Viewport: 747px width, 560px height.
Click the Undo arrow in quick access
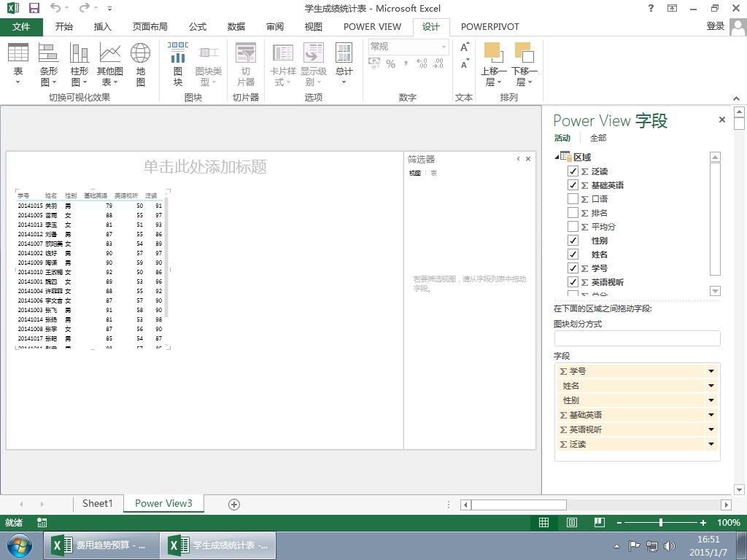55,8
